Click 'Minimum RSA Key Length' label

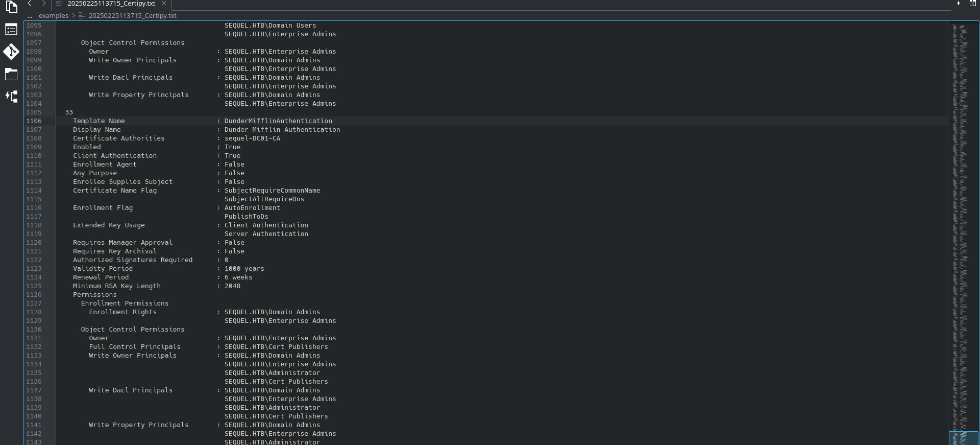117,286
